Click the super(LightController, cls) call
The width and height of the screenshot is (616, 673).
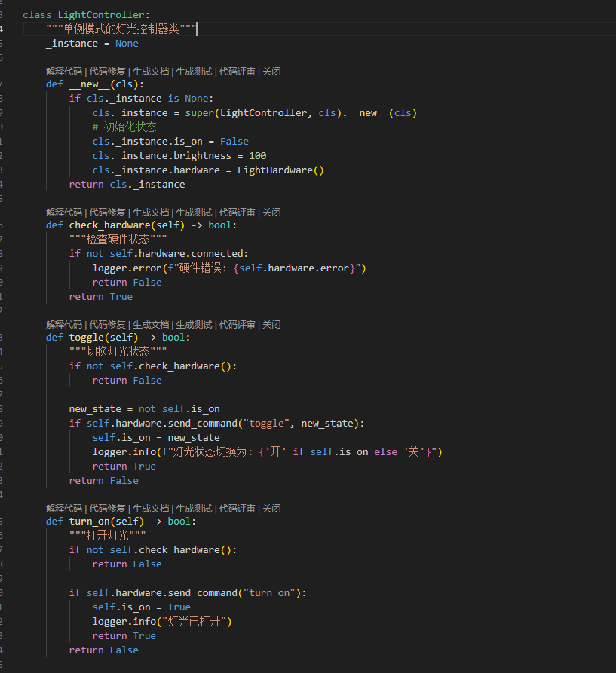(263, 112)
